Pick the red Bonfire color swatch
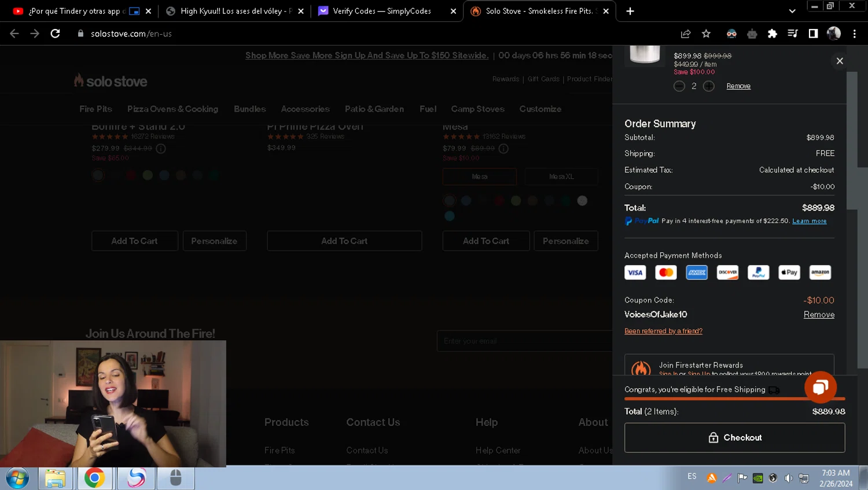The width and height of the screenshot is (868, 490). click(x=131, y=175)
